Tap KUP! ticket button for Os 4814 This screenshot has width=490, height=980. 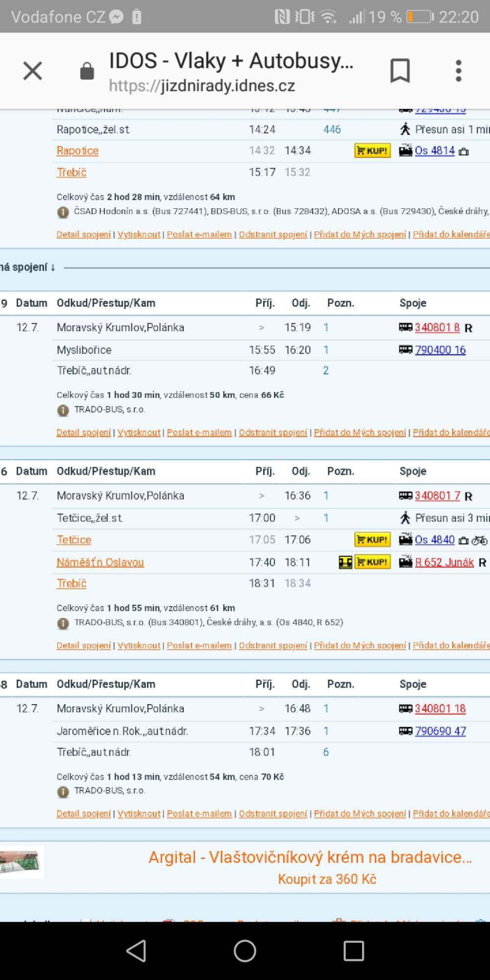372,150
